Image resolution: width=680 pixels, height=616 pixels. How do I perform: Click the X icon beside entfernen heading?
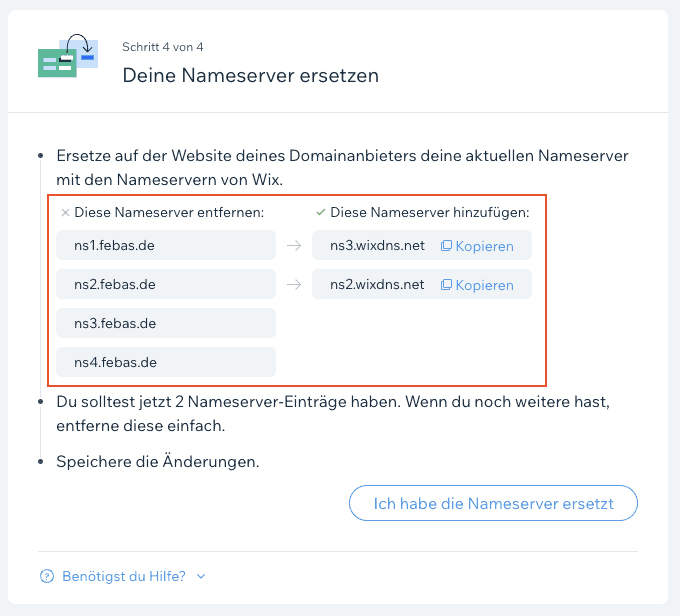[x=65, y=213]
